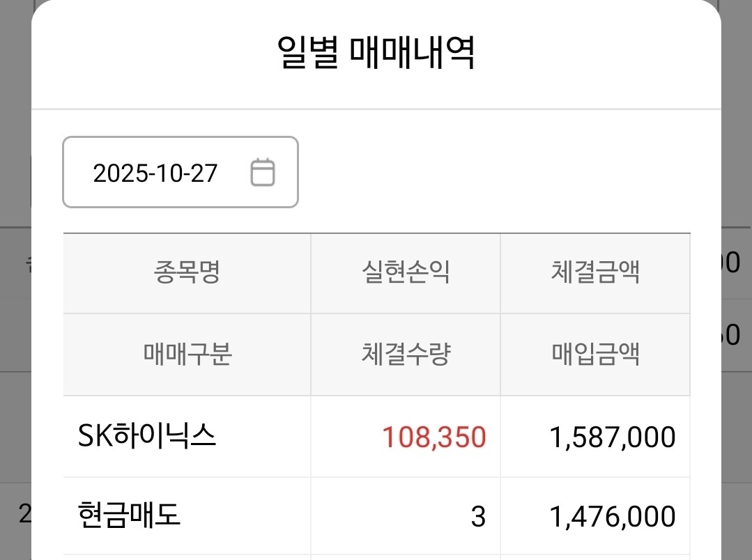Click the 2025-10-27 date field

pos(156,173)
